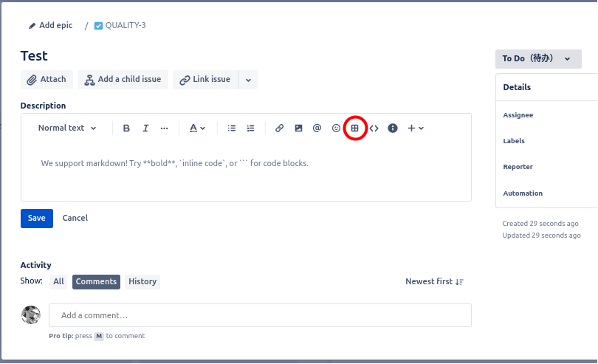This screenshot has height=364, width=598.
Task: Mention a user with @ icon
Action: (x=317, y=128)
